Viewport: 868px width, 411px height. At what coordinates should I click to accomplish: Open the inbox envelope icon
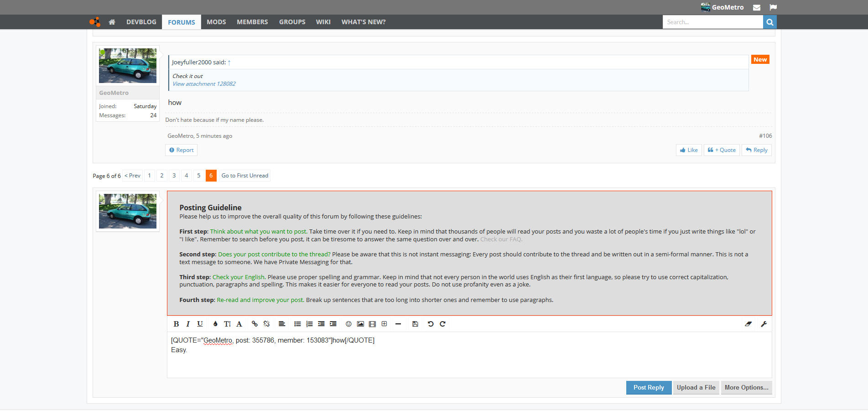click(757, 7)
